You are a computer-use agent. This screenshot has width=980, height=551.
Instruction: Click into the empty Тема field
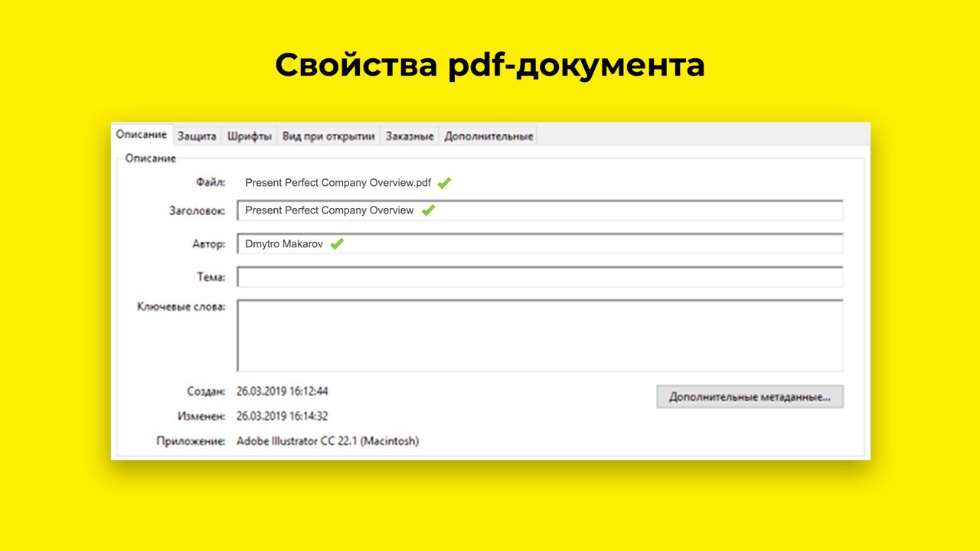pos(540,277)
